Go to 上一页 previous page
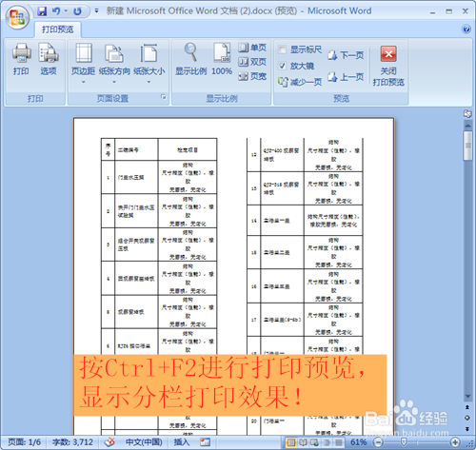Screen dimensions: 476x450 346,77
